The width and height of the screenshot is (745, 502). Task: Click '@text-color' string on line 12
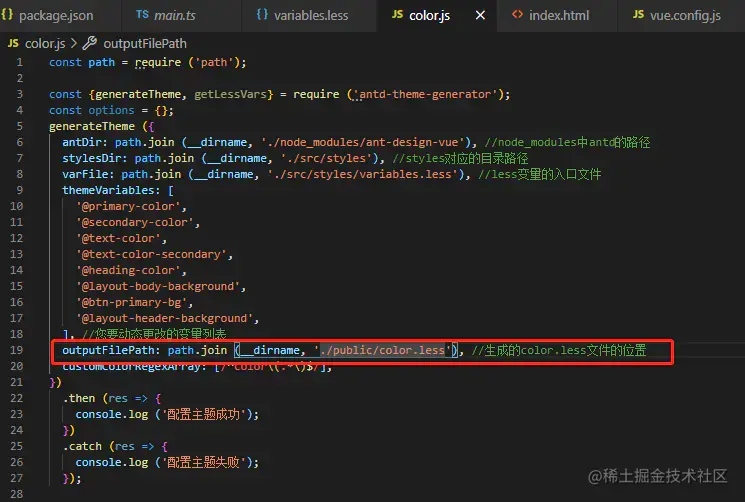pos(118,238)
